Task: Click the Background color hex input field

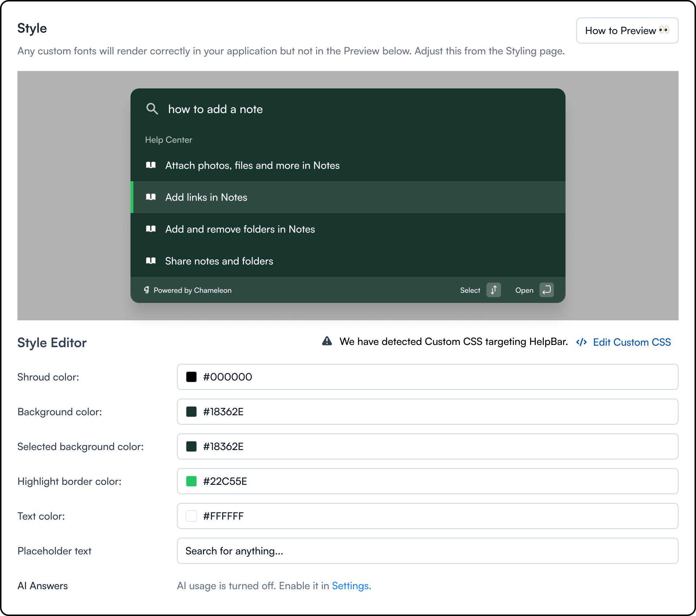Action: [428, 412]
